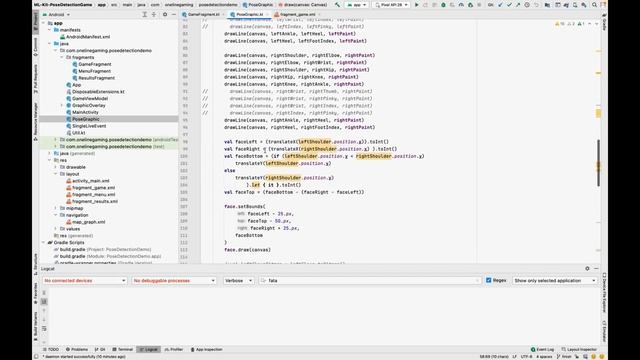Click the Git push arrow icon
This screenshot has height=360, width=640.
coord(518,5)
